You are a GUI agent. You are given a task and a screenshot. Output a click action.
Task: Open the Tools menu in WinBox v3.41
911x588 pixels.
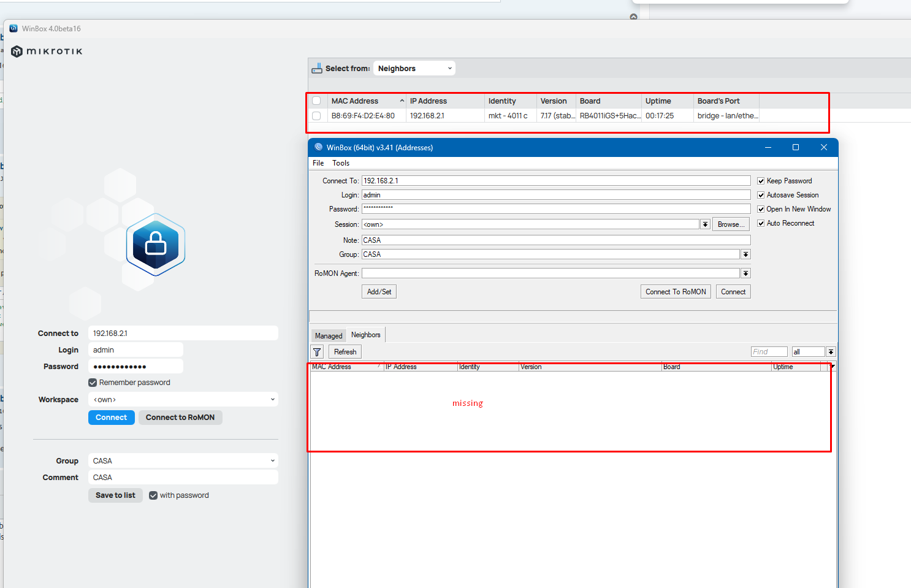341,163
